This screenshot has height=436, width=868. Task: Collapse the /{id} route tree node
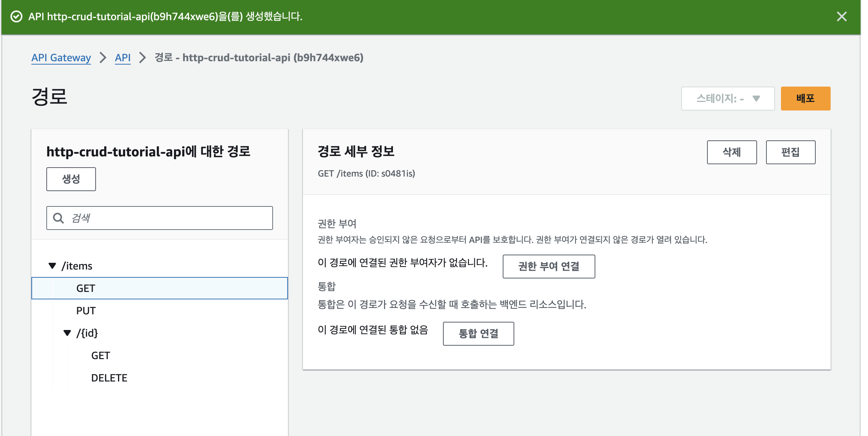[x=67, y=333]
